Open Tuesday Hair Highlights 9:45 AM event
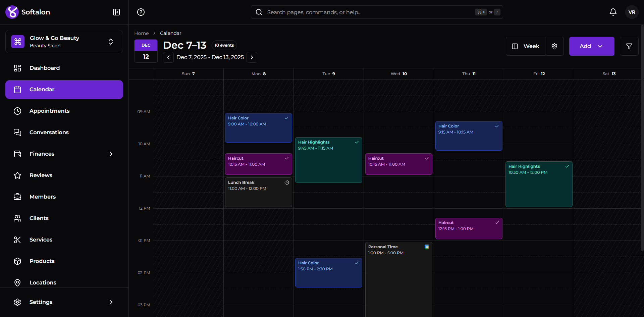 329,160
